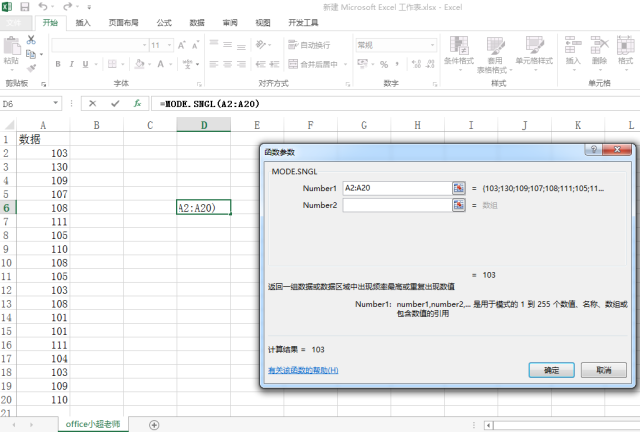Image resolution: width=640 pixels, height=432 pixels.
Task: Cancel the function dialog with 取消
Action: pyautogui.click(x=604, y=370)
